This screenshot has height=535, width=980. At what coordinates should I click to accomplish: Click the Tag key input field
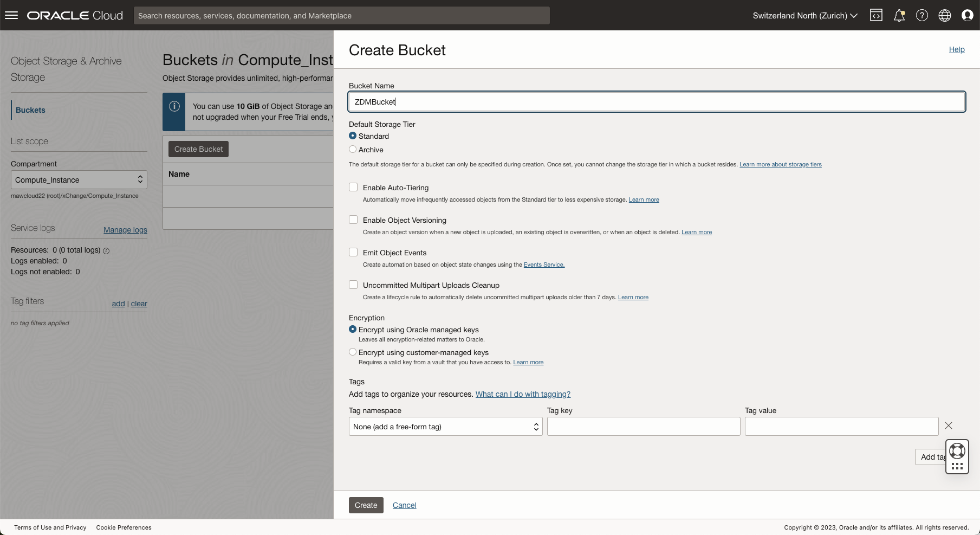643,427
